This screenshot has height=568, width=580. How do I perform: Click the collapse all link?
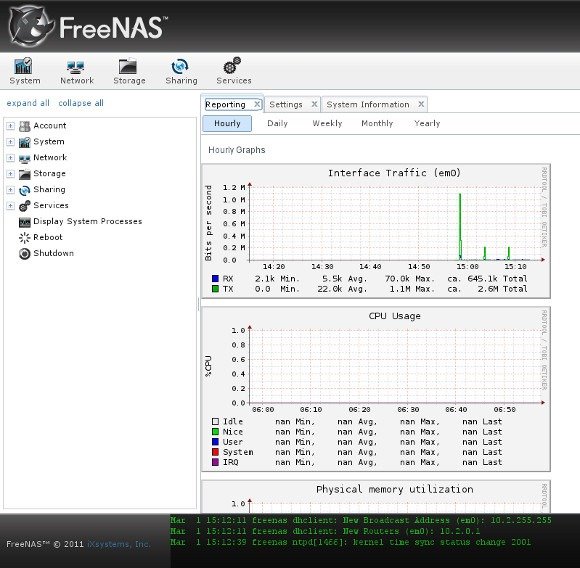[x=81, y=103]
